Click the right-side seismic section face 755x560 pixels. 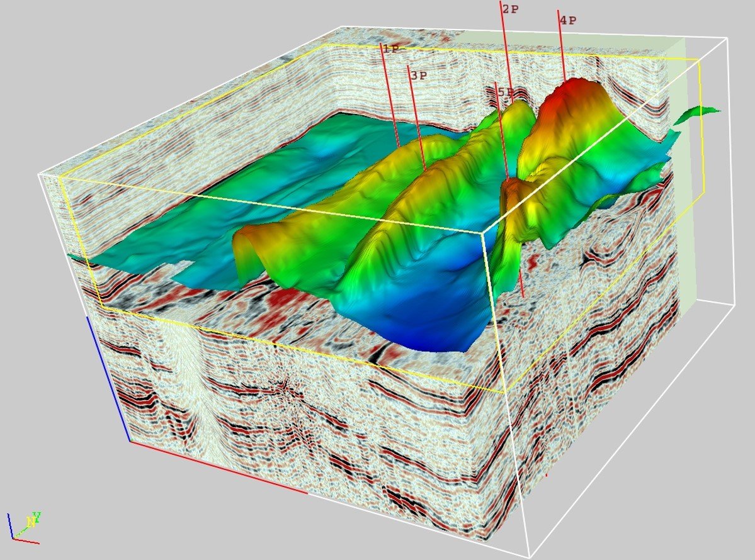pyautogui.click(x=598, y=378)
